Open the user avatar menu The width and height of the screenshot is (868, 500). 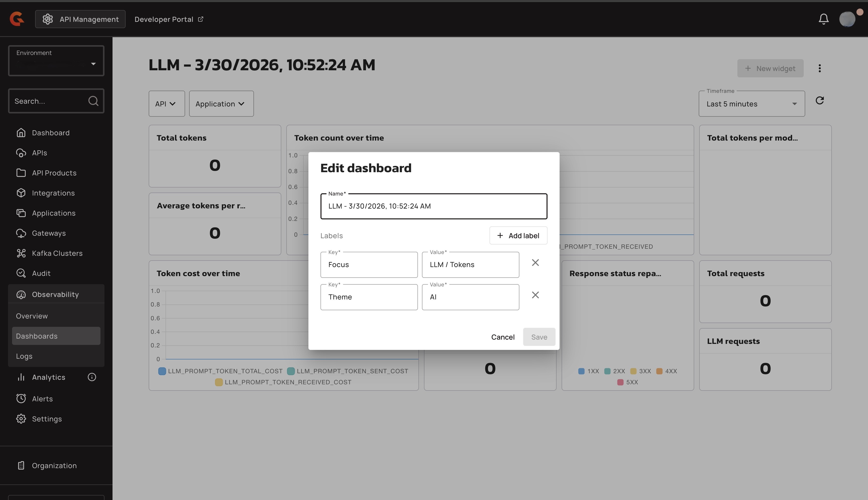(847, 19)
